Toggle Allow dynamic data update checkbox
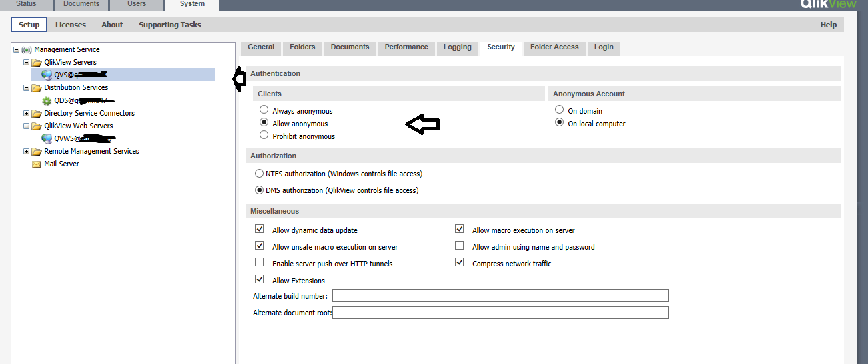 click(259, 229)
